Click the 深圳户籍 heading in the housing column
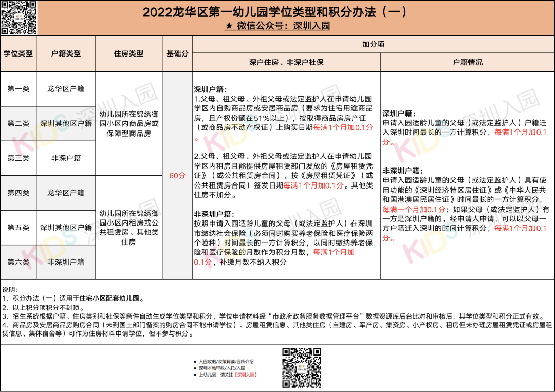555x392 pixels. (x=210, y=89)
